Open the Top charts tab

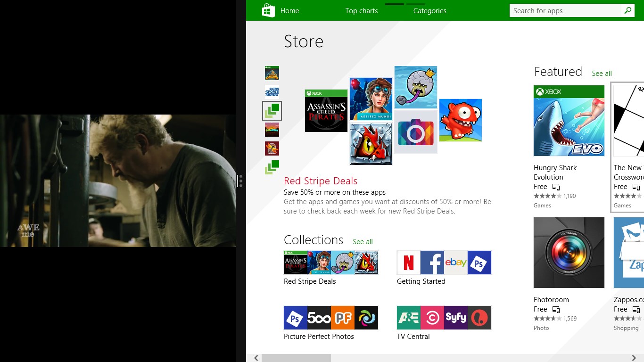(x=362, y=10)
